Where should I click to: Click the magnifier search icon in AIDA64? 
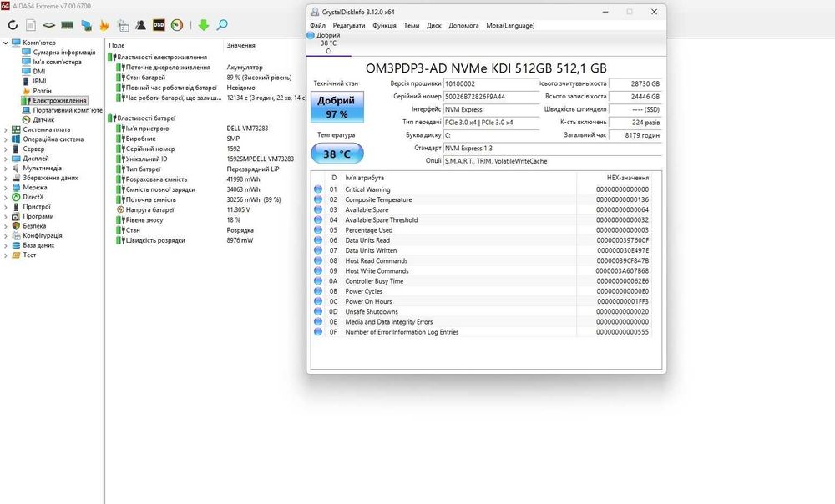[222, 25]
